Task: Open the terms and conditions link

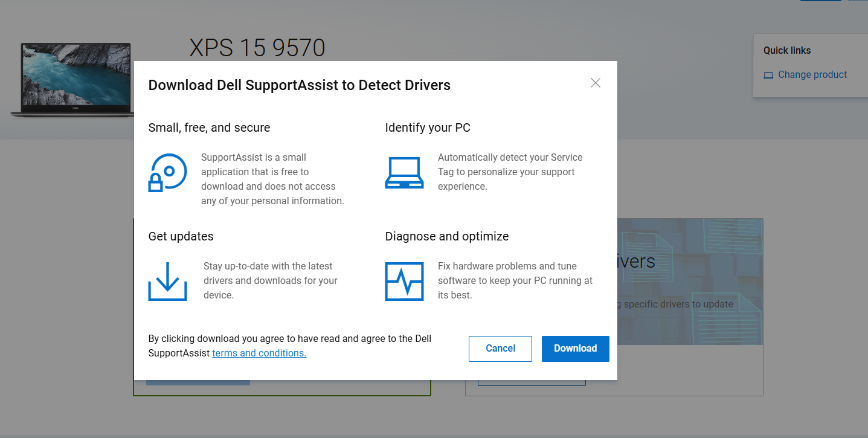Action: click(x=259, y=353)
